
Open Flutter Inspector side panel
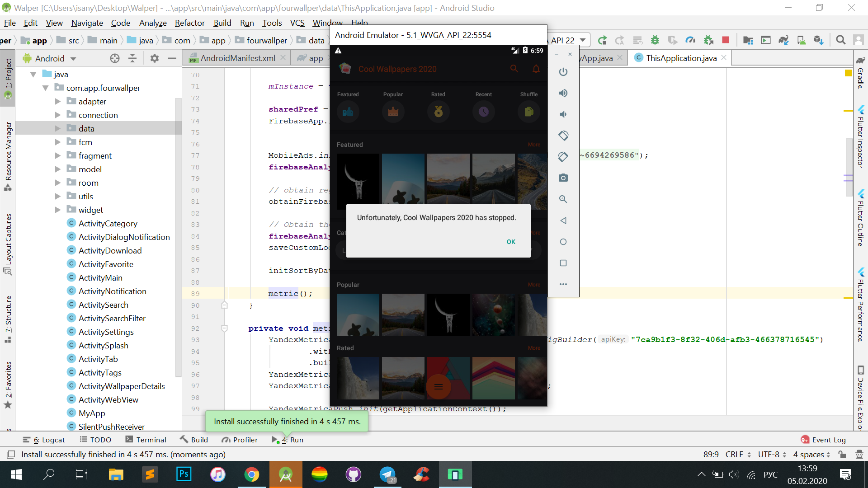[x=860, y=137]
